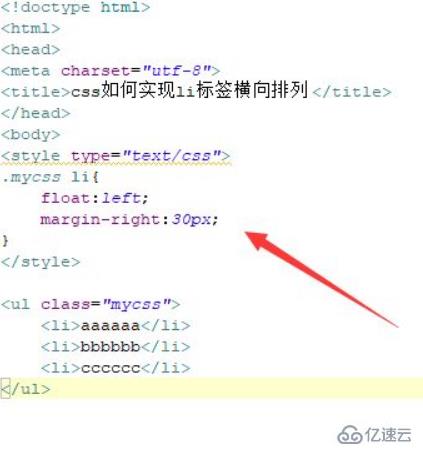Click the opening head tag

pyautogui.click(x=30, y=50)
